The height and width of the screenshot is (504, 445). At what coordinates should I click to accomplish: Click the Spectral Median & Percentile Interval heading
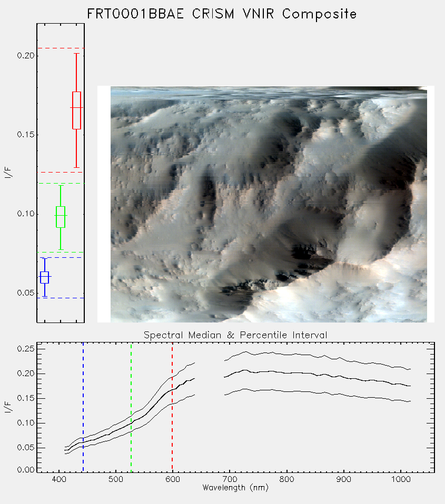[235, 335]
